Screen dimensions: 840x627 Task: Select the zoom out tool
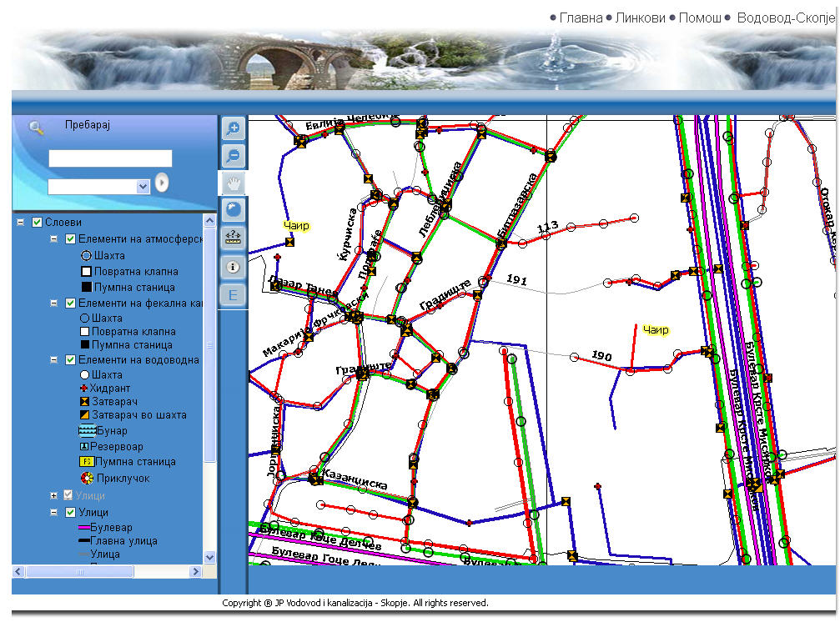[x=233, y=155]
